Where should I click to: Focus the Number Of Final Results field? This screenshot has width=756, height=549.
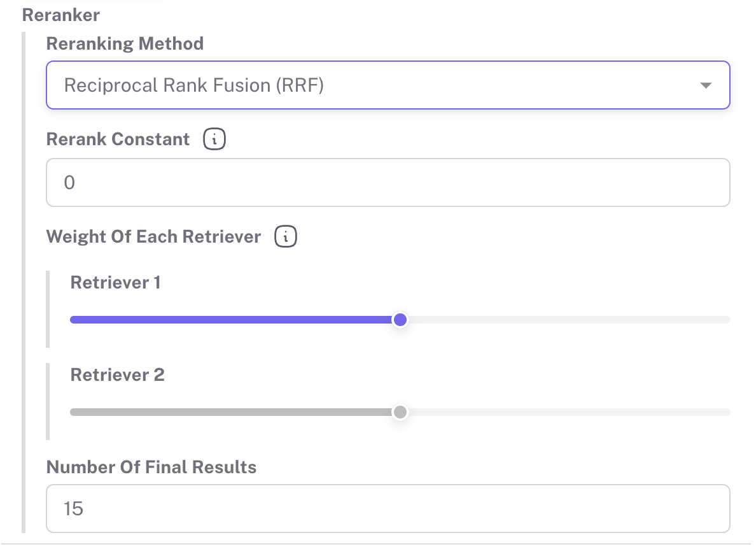click(387, 509)
